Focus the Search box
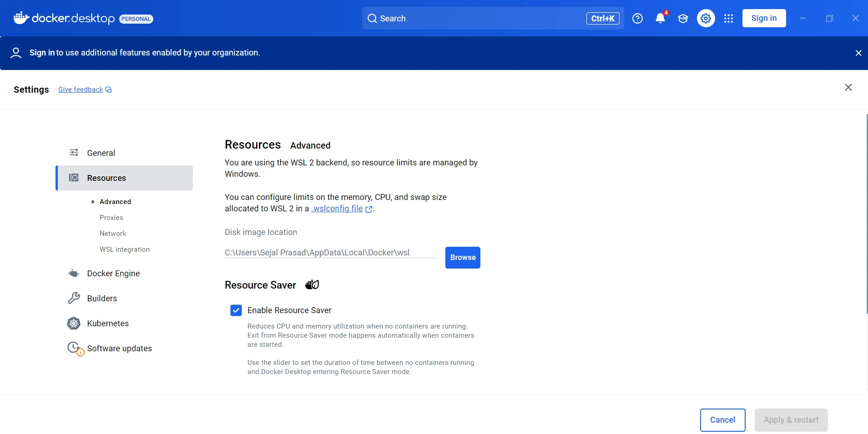 (493, 18)
